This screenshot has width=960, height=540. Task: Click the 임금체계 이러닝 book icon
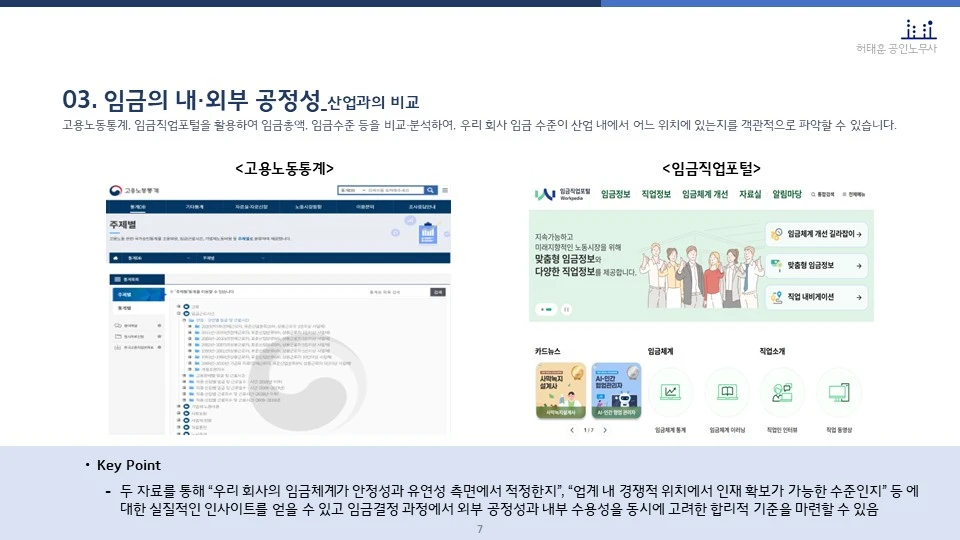pyautogui.click(x=727, y=392)
